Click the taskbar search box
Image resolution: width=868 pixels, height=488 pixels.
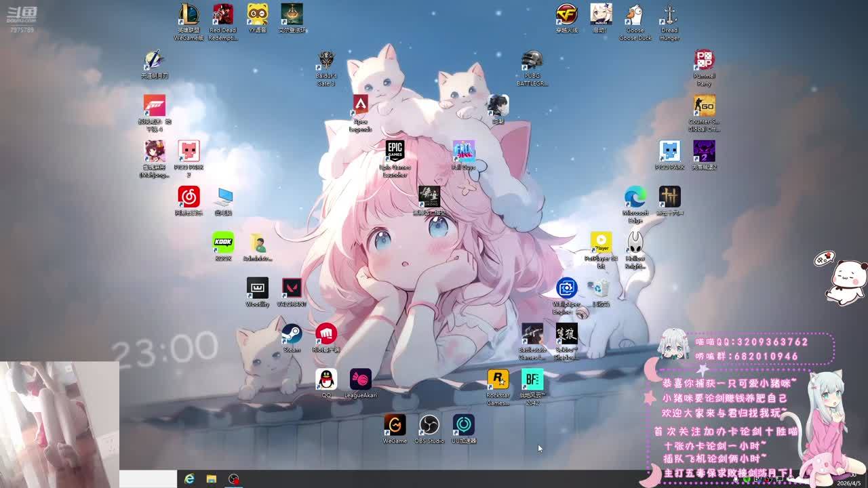(148, 479)
